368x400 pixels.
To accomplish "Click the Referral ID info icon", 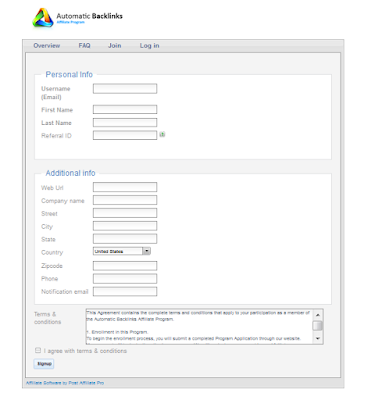I will click(x=162, y=134).
